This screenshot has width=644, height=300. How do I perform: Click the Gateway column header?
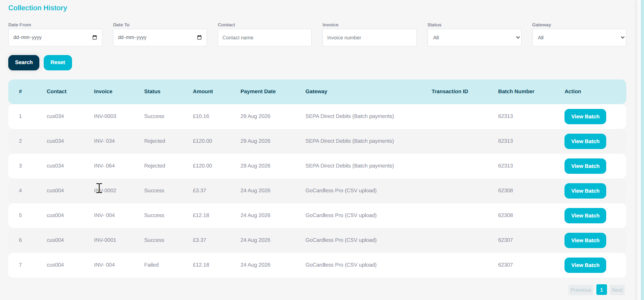[316, 91]
